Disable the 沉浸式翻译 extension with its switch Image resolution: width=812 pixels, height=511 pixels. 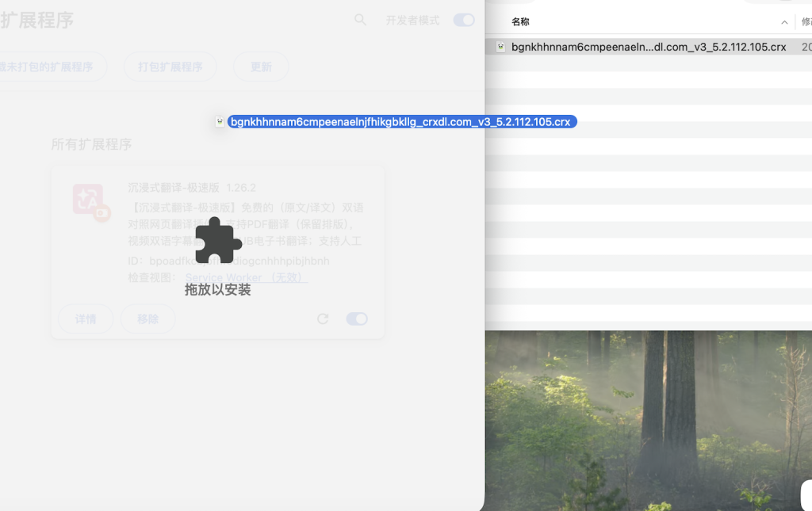(x=356, y=318)
